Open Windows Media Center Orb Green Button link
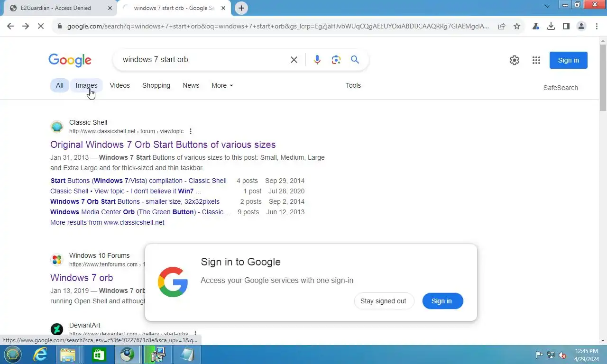Viewport: 607px width, 364px height. [140, 212]
